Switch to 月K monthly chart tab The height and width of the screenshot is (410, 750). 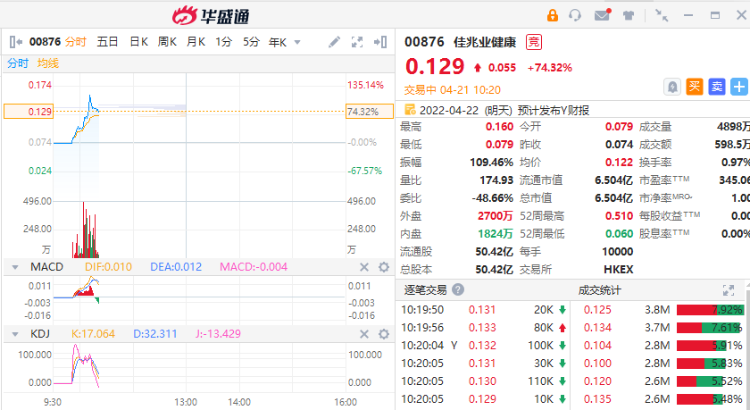pyautogui.click(x=196, y=42)
